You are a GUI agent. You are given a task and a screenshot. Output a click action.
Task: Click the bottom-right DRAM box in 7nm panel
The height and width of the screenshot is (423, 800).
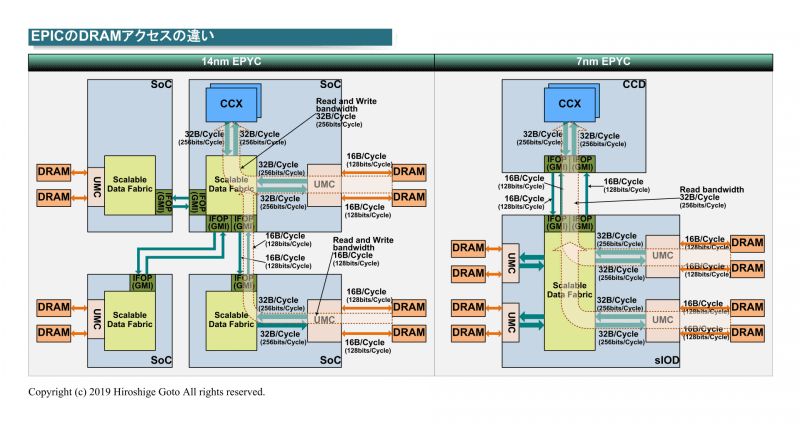click(747, 333)
